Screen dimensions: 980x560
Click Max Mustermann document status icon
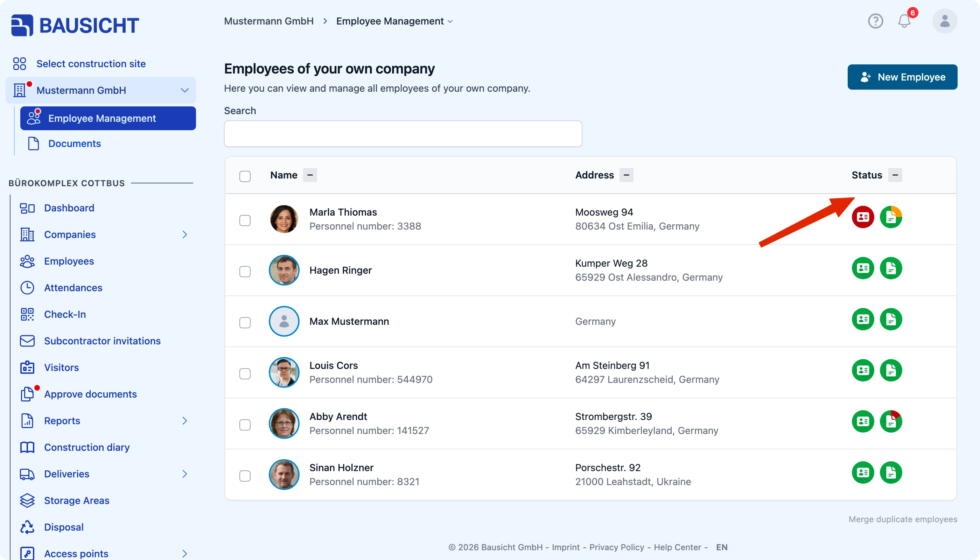click(x=891, y=319)
